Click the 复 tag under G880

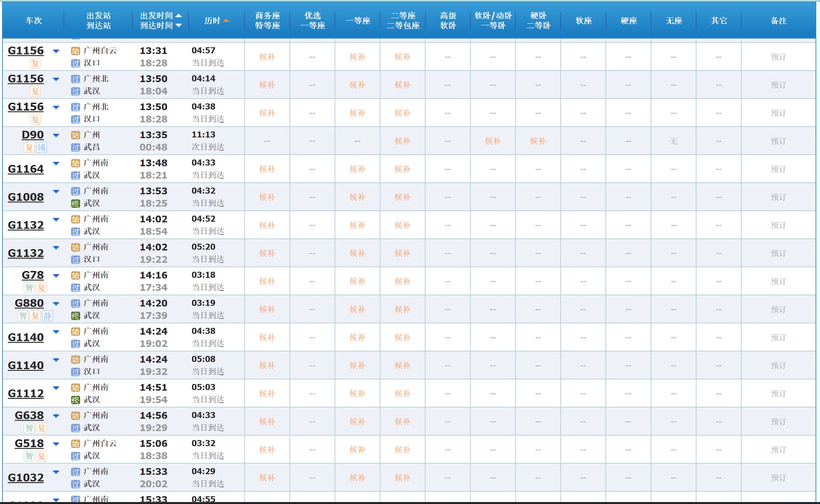tap(35, 316)
